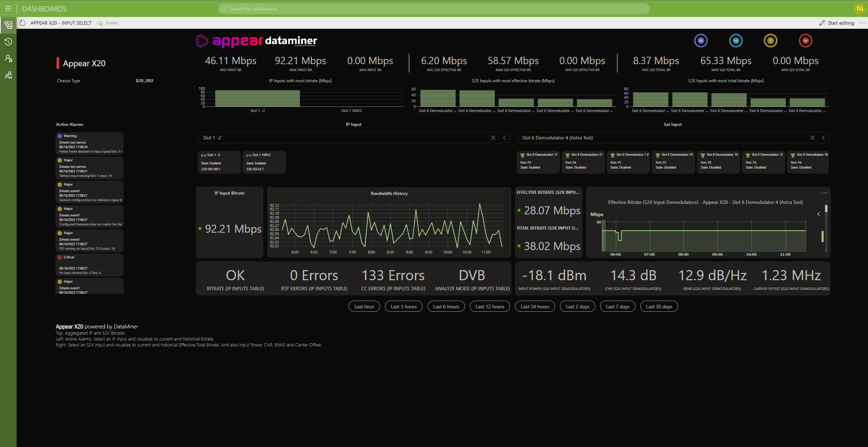Image resolution: width=868 pixels, height=447 pixels.
Task: Select the Slot 6 Demodulator 27 card
Action: (583, 162)
